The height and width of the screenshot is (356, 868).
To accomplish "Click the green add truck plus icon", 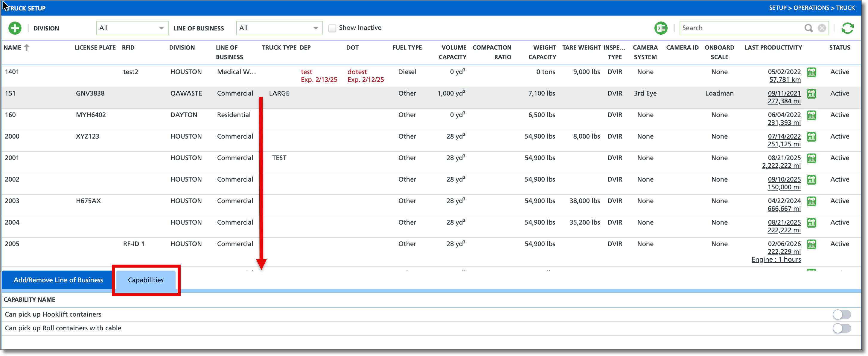I will [15, 28].
